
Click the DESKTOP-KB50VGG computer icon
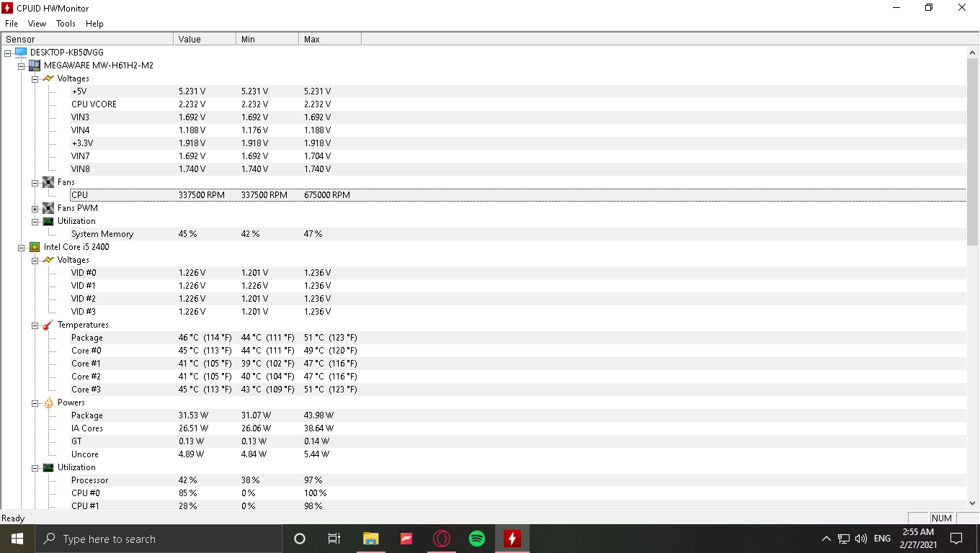click(x=20, y=53)
